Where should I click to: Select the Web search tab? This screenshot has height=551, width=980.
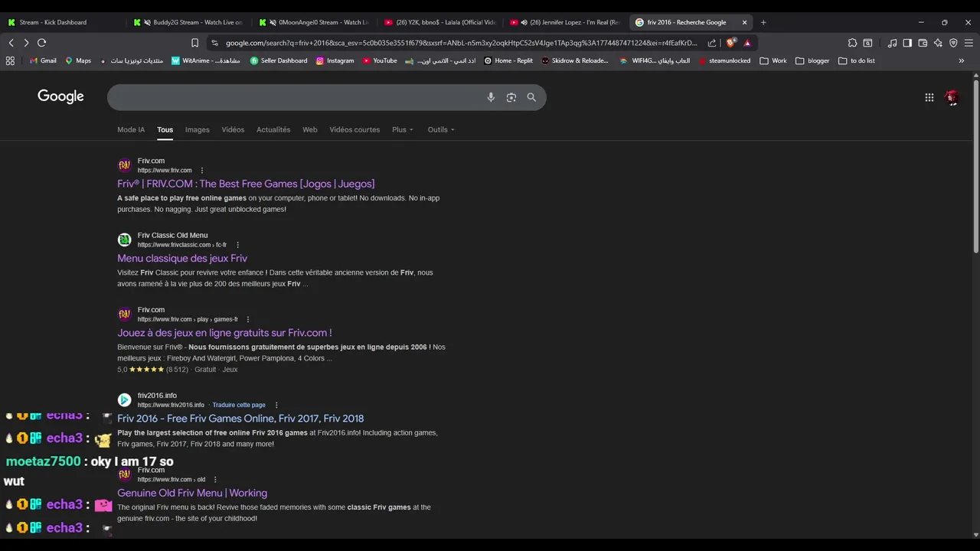click(x=310, y=129)
